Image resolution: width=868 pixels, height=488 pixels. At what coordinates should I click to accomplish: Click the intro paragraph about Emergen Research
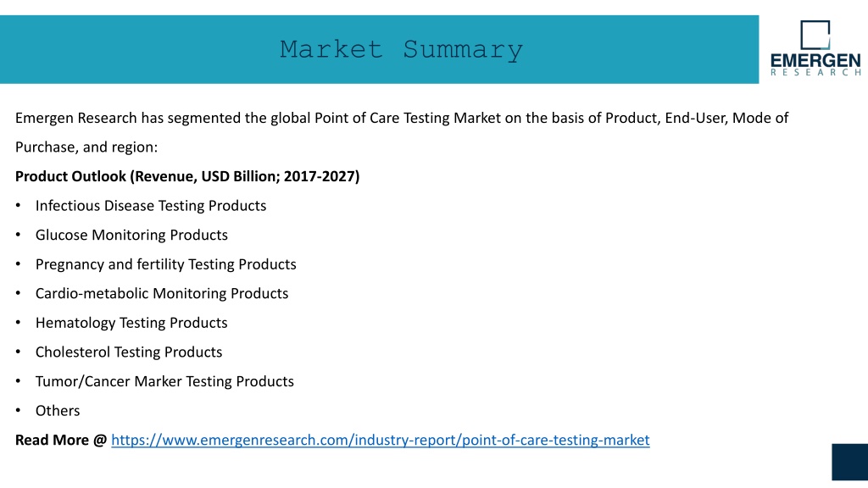coord(402,132)
